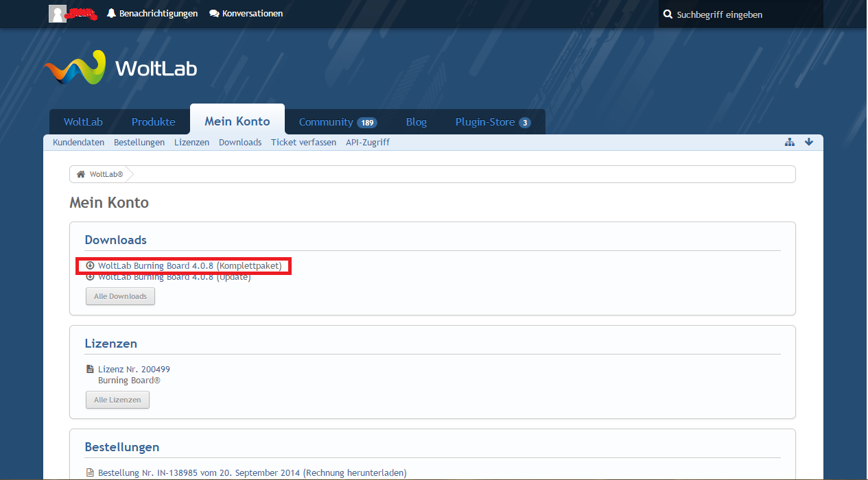Open Ticket verfassen submenu link

[x=303, y=143]
